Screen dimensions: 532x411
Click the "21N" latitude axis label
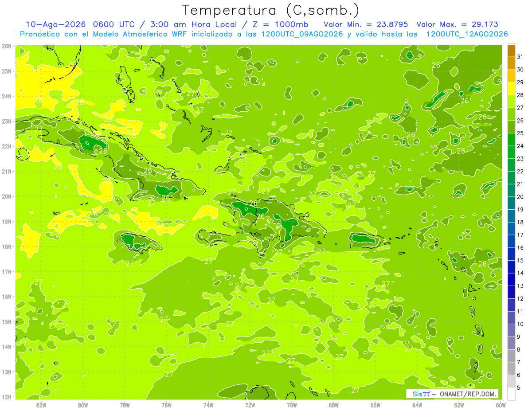pos(7,172)
